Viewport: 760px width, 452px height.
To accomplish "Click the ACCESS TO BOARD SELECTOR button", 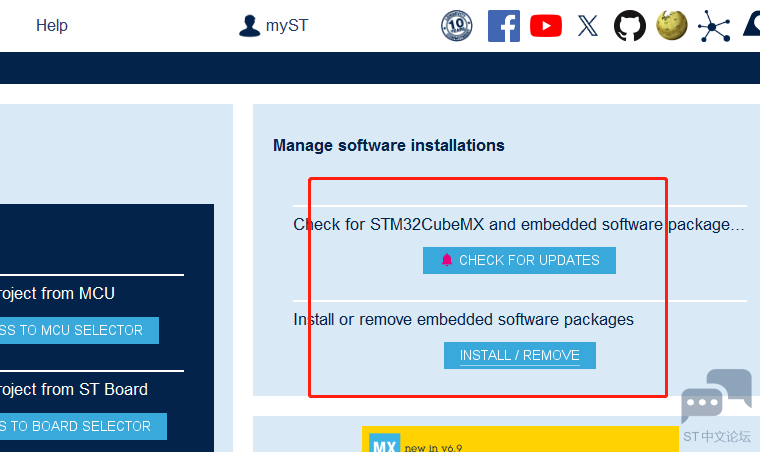I will point(83,426).
